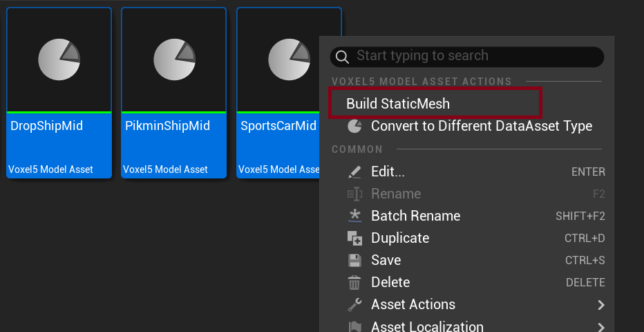The image size is (644, 332).
Task: Select the PikminShipMid asset thumbnail
Action: pos(173,93)
